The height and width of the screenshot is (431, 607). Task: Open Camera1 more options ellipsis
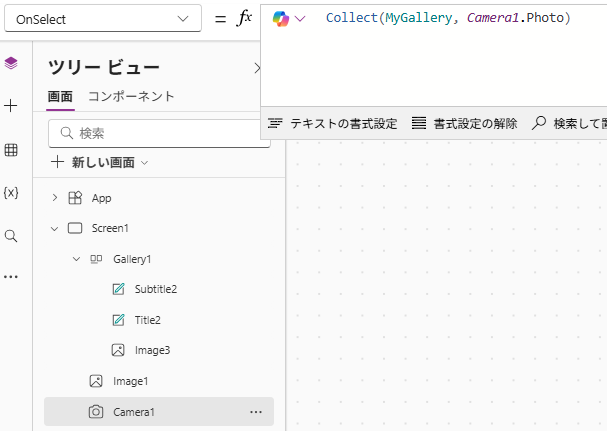(256, 412)
